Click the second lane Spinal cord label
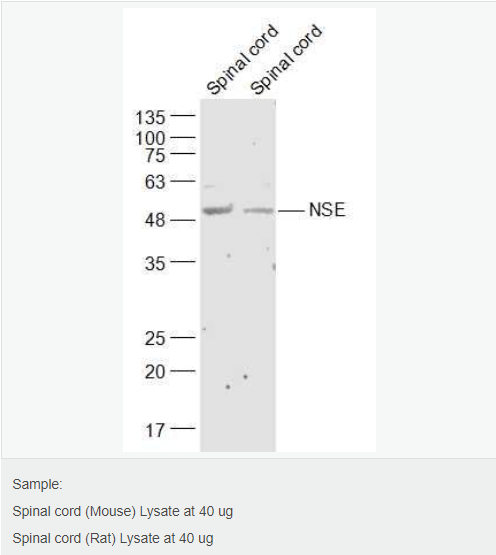The image size is (496, 555). tap(286, 59)
